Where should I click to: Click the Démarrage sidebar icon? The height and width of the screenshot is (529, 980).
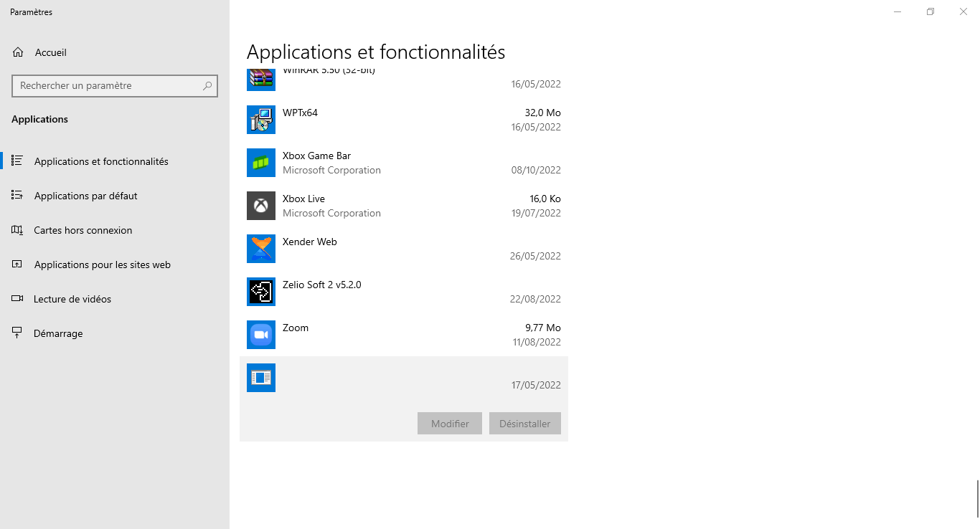pos(18,333)
